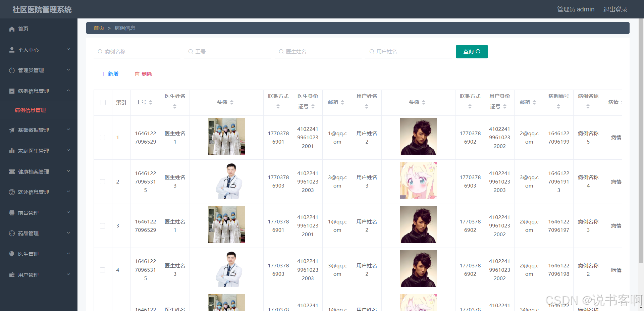644x311 pixels.
Task: Sort by 医生身份证号 column arrows
Action: (313, 106)
